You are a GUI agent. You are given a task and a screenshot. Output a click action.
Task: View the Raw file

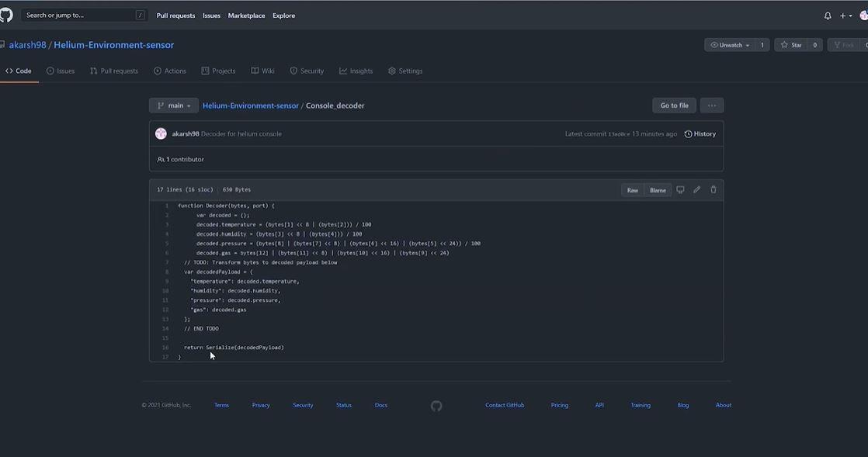[632, 190]
